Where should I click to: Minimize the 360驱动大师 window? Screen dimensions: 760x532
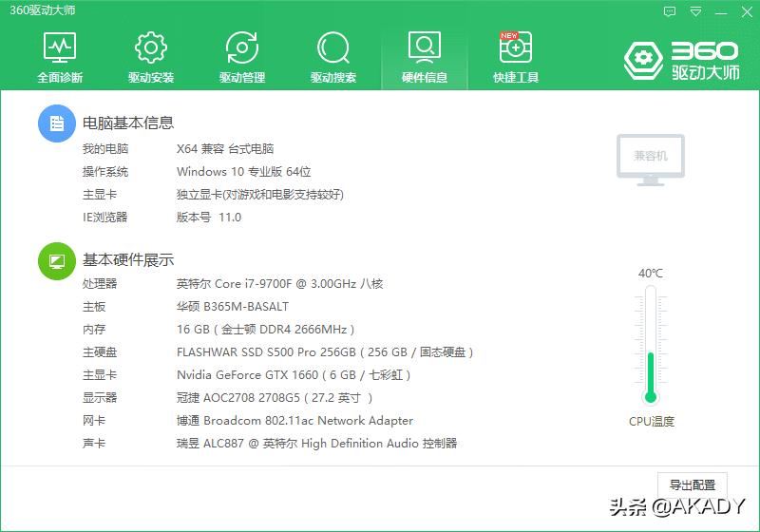(x=721, y=12)
